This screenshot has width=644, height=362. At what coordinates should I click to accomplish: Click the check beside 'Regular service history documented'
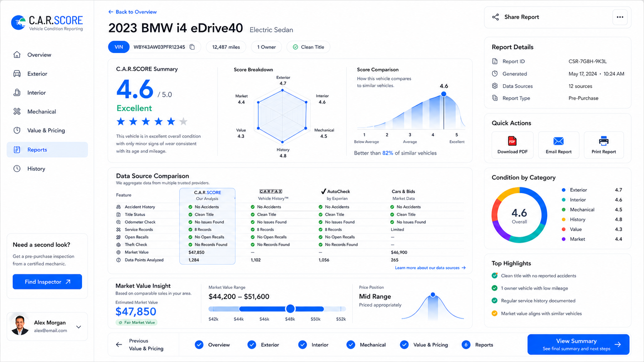pyautogui.click(x=495, y=301)
